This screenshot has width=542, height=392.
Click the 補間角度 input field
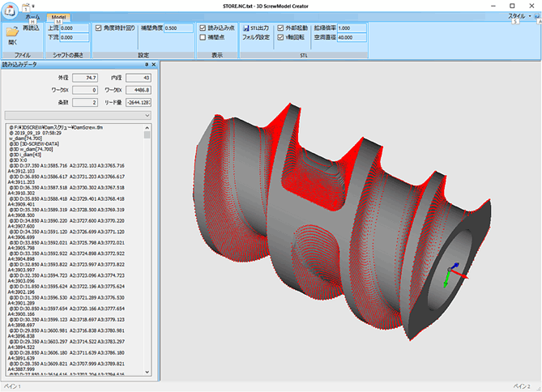[177, 28]
